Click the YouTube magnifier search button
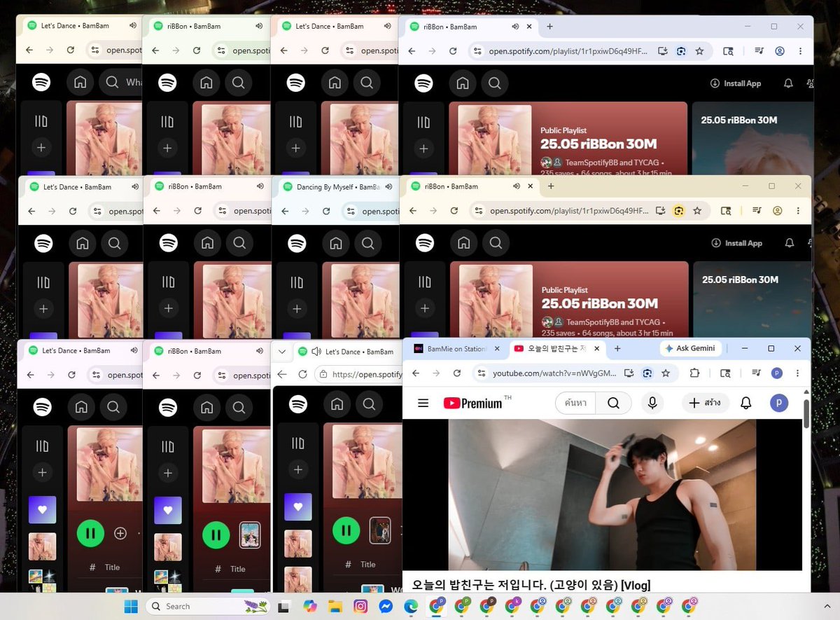This screenshot has width=840, height=620. [x=613, y=403]
